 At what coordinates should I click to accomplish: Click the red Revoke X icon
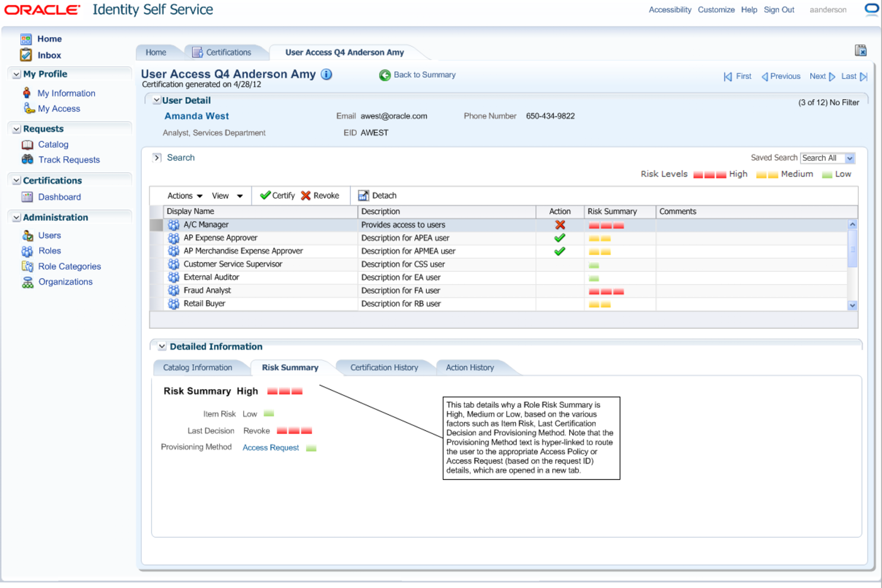tap(306, 196)
